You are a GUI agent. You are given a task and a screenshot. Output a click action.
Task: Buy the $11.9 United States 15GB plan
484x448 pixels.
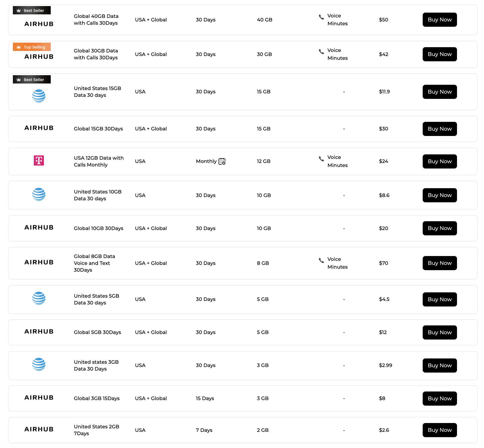coord(440,92)
